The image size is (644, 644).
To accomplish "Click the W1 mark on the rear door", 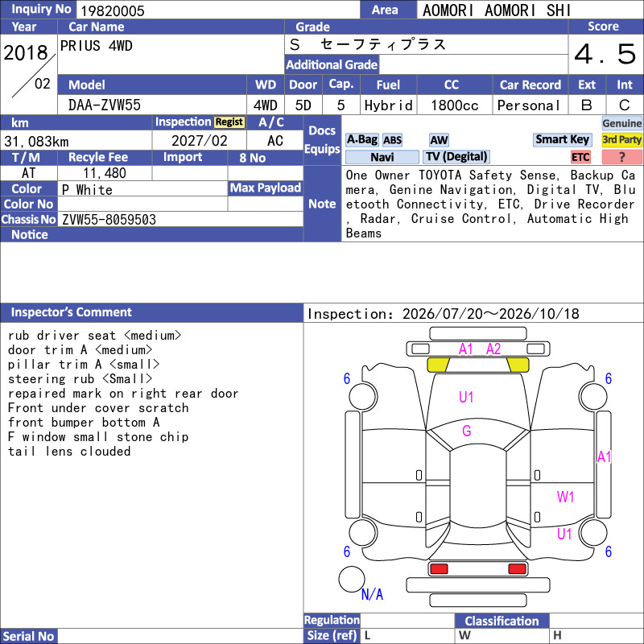I will click(565, 497).
